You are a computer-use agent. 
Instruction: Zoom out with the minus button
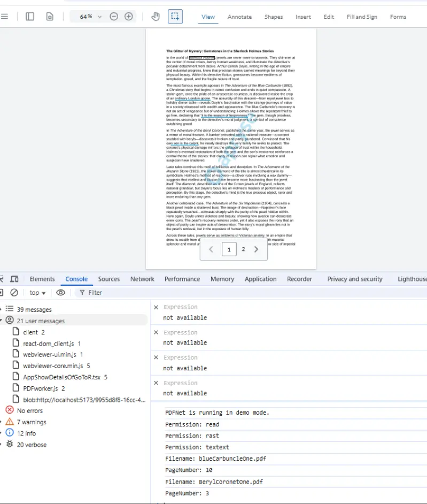click(114, 17)
